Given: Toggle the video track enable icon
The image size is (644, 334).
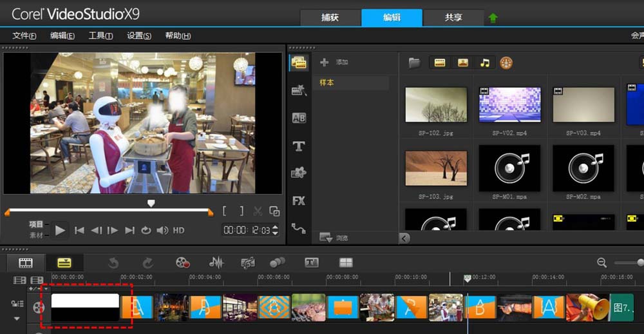Looking at the screenshot, I should click(38, 307).
